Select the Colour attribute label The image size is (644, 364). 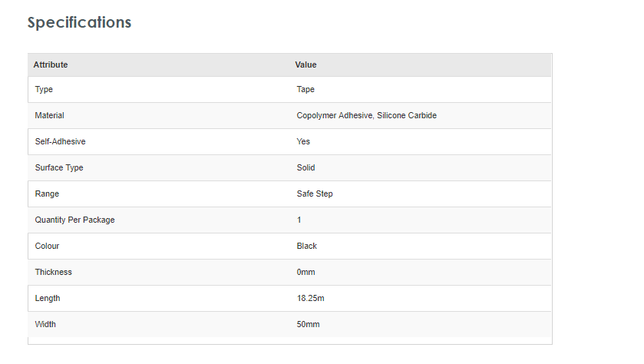(x=47, y=246)
